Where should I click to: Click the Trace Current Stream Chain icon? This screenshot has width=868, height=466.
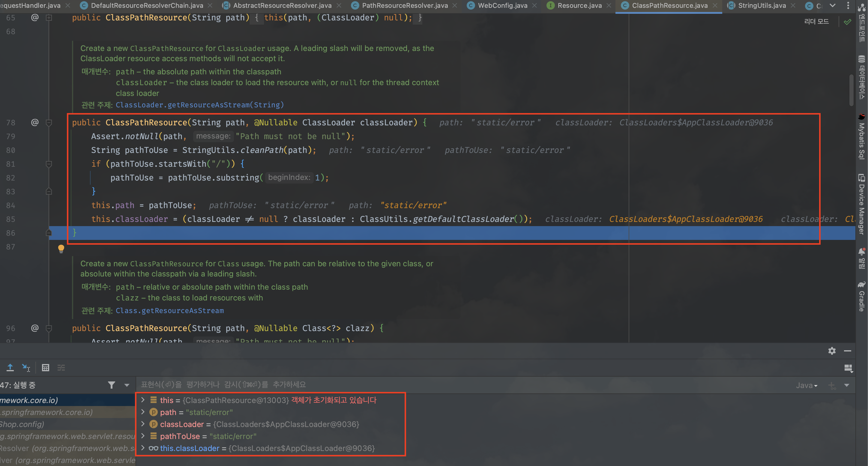[61, 368]
